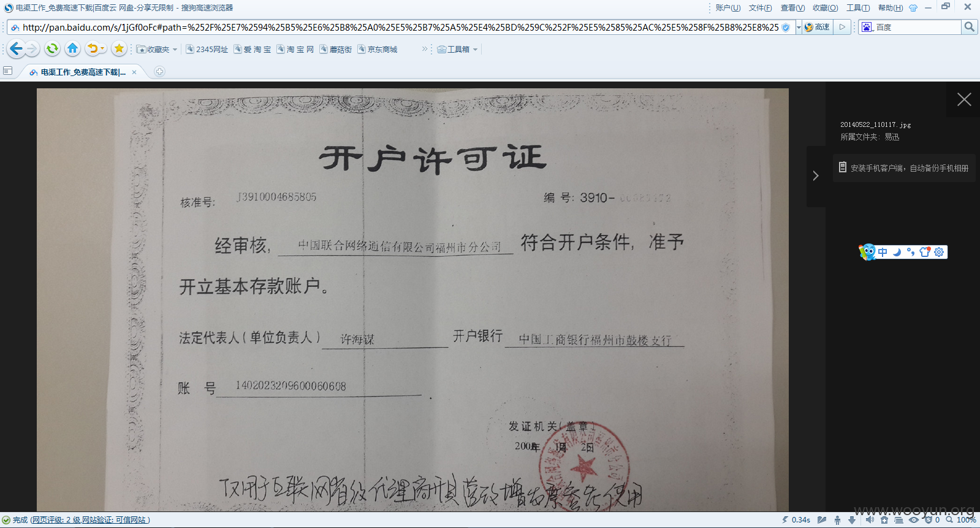The width and height of the screenshot is (980, 528).
Task: Click the magnifier search button
Action: click(x=969, y=27)
